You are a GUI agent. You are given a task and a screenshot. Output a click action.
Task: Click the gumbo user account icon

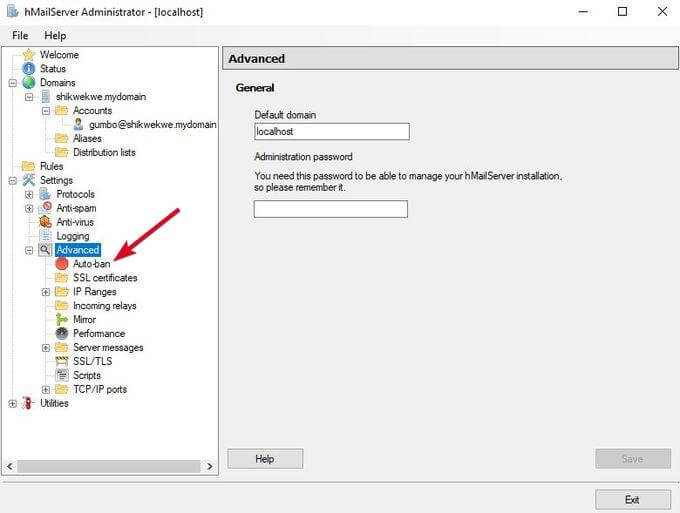(78, 124)
